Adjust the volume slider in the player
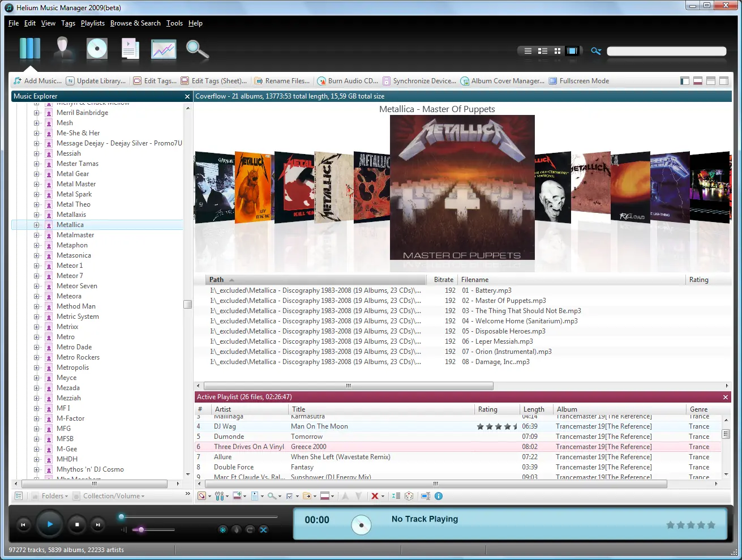This screenshot has height=560, width=742. [140, 530]
